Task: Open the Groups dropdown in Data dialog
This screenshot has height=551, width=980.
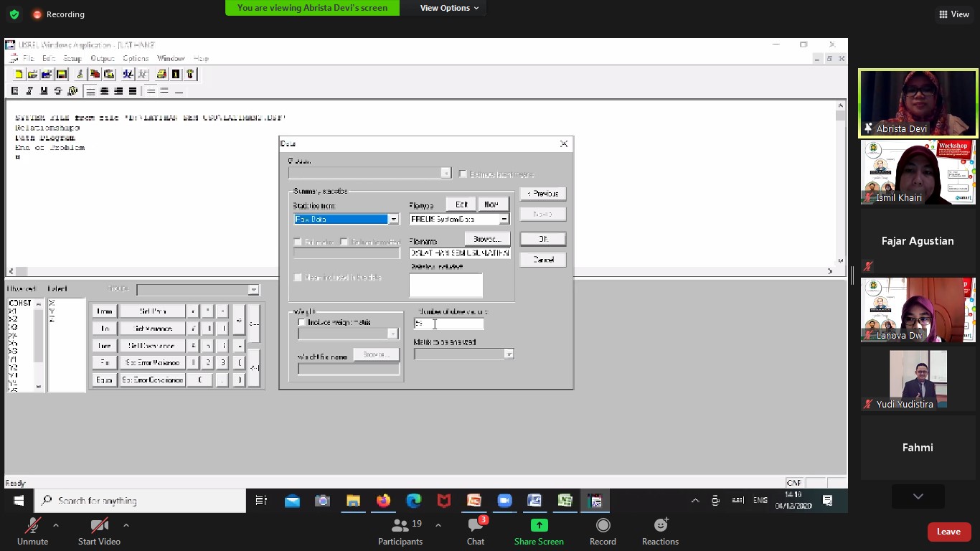Action: point(446,173)
